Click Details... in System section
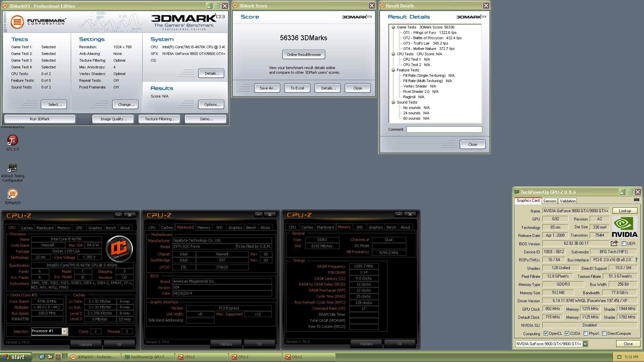 click(211, 73)
